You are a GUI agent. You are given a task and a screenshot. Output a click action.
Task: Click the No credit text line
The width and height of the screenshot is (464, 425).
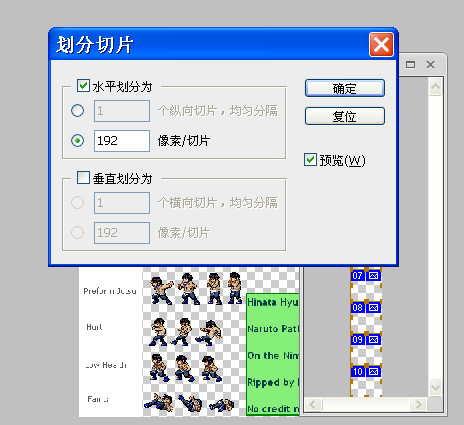[x=273, y=409]
